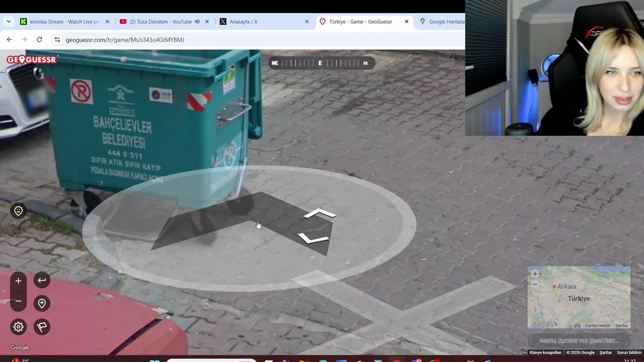Open Harita Verileri link on mini map
644x362 pixels.
click(598, 326)
